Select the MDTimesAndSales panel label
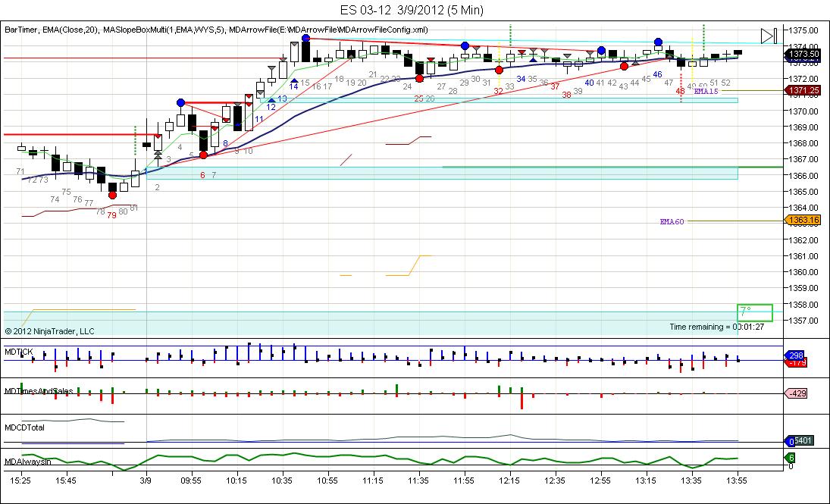 39,391
